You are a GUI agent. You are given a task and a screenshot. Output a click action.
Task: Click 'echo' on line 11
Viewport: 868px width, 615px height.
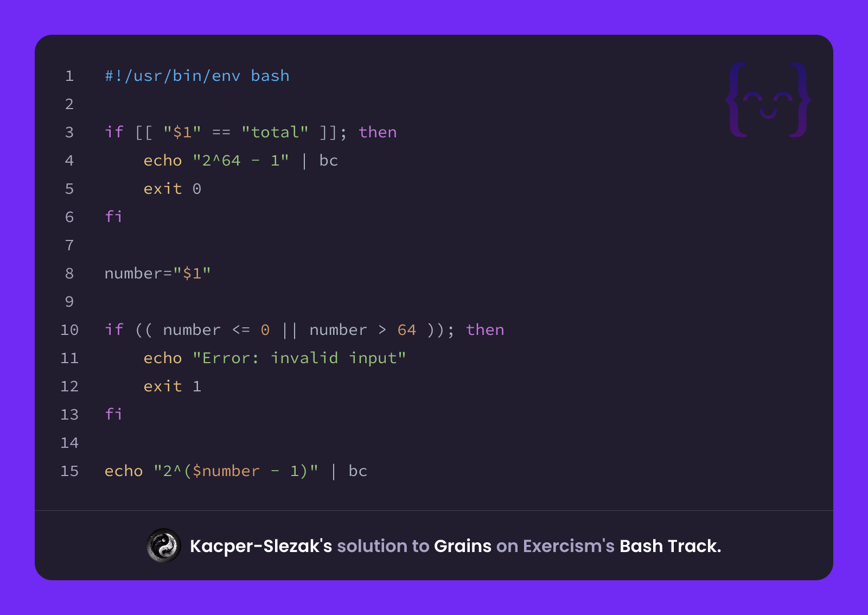(x=163, y=358)
